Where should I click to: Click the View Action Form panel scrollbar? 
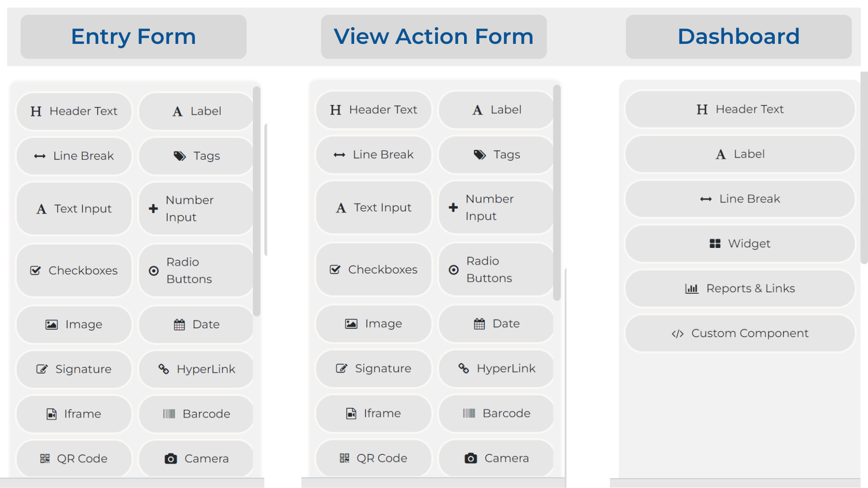point(557,193)
